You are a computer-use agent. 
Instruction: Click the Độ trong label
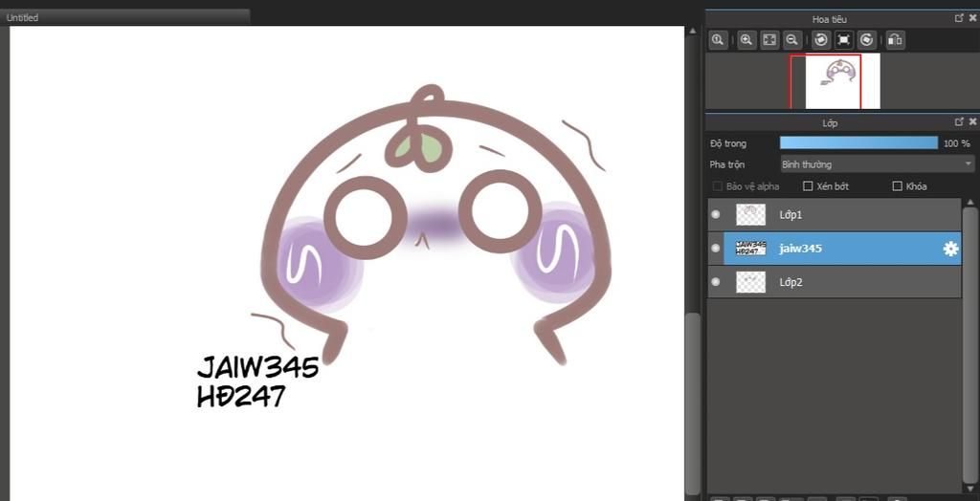728,143
